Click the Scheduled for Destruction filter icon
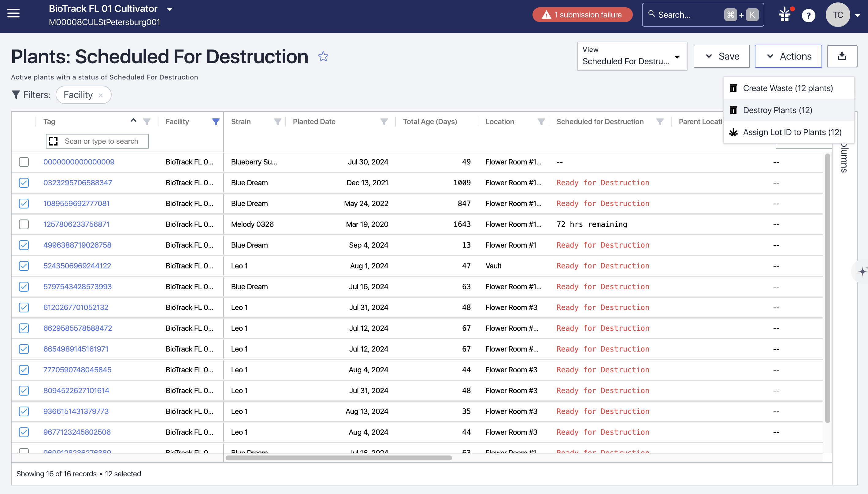 point(660,121)
